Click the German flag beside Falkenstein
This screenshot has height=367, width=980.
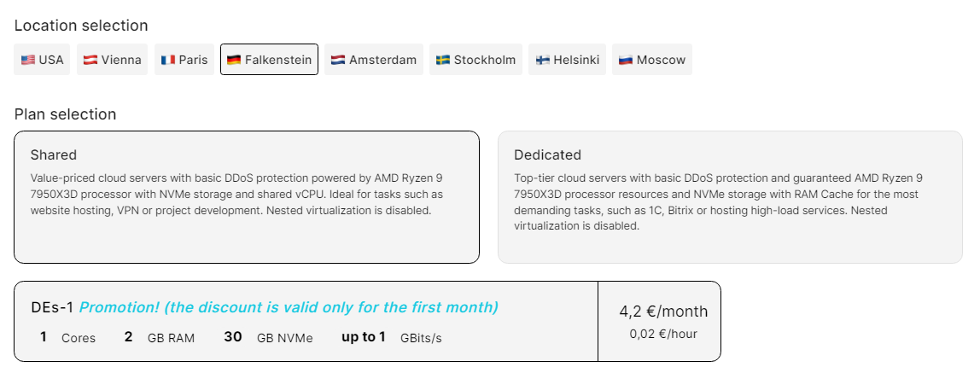[x=234, y=60]
